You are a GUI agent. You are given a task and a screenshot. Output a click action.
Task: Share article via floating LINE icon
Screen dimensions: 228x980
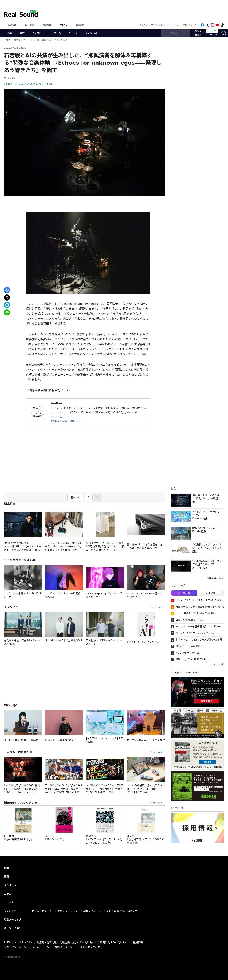pos(7,313)
